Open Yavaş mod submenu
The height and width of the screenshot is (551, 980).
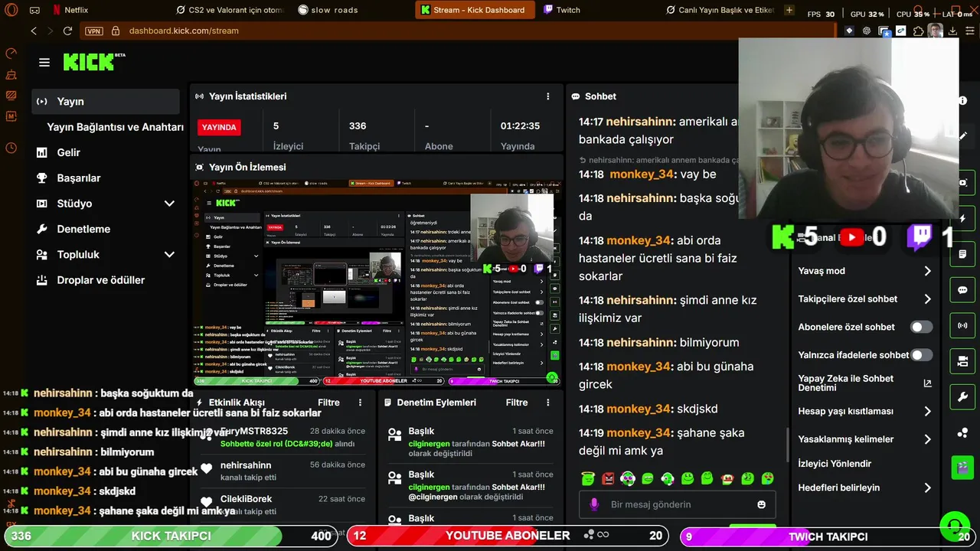(x=865, y=271)
